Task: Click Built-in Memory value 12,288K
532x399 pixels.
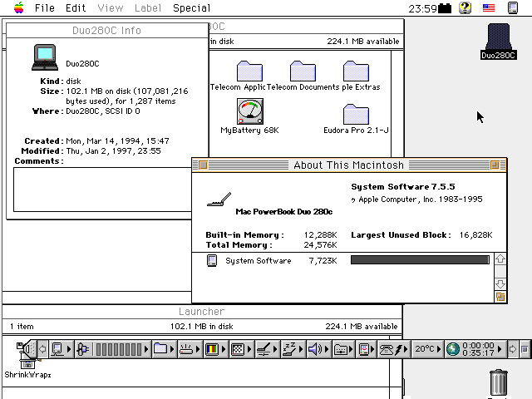Action: (320, 235)
